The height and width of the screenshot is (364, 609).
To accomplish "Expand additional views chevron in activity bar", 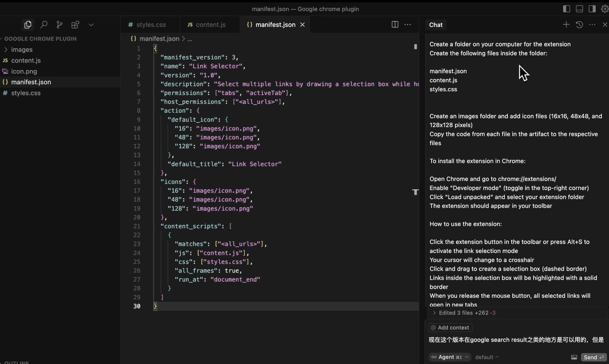I will point(91,25).
